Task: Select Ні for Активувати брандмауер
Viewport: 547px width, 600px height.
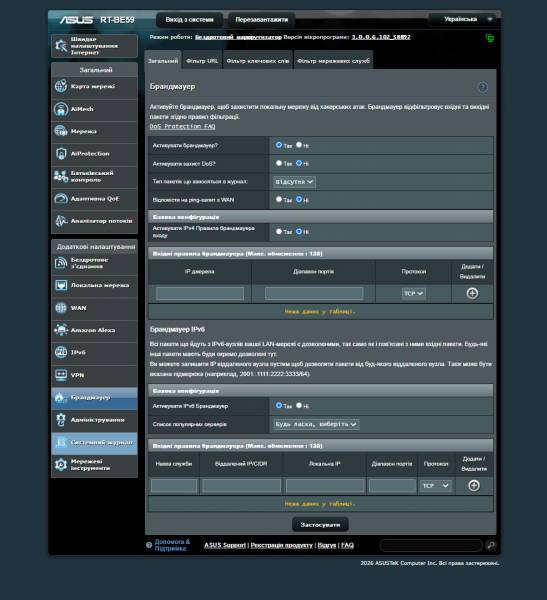Action: point(299,145)
